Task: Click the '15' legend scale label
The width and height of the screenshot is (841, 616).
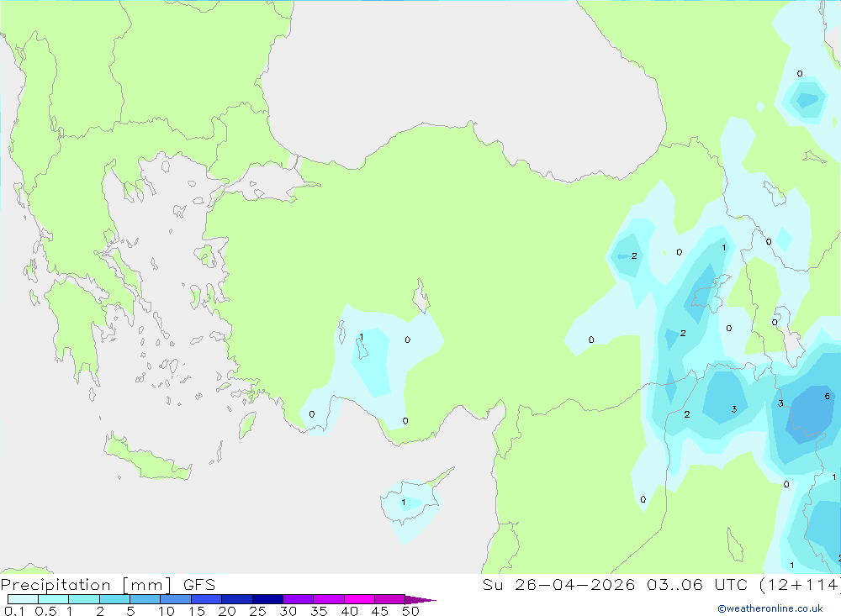Action: tap(197, 611)
